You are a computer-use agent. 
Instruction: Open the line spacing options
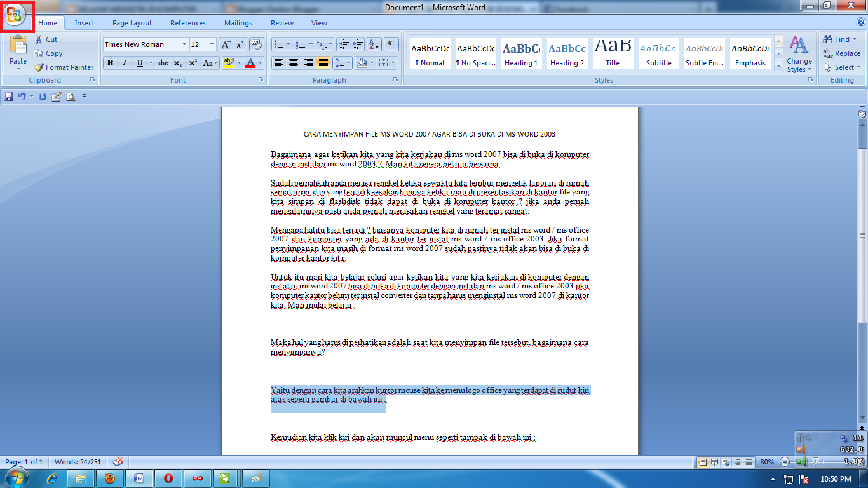(342, 63)
